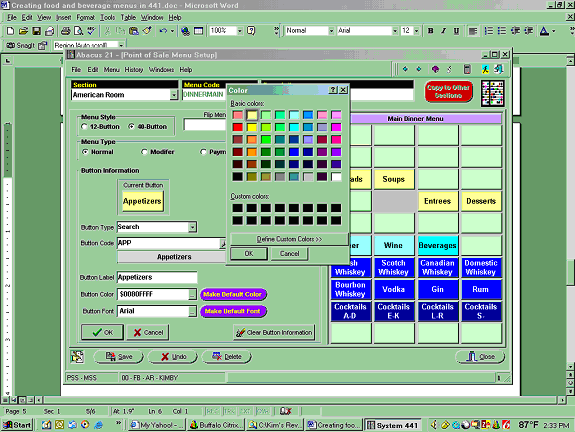This screenshot has height=432, width=575.
Task: Select the Normal menu type radio
Action: [x=85, y=152]
